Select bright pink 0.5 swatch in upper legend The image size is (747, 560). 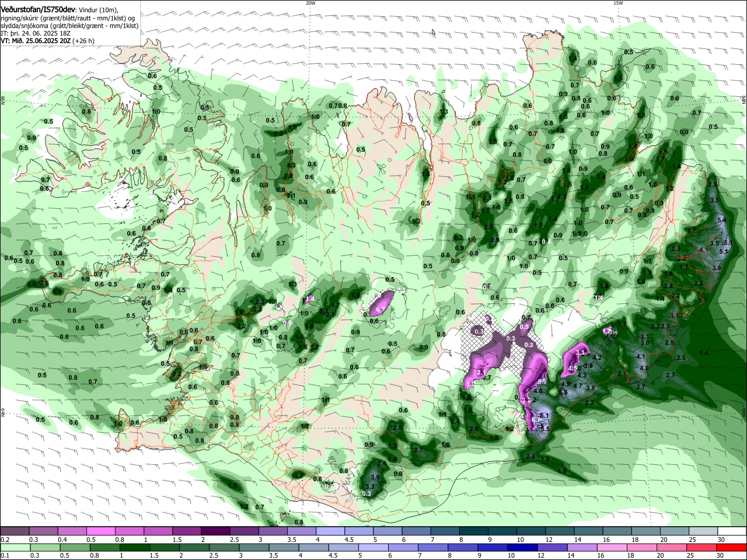[100, 531]
